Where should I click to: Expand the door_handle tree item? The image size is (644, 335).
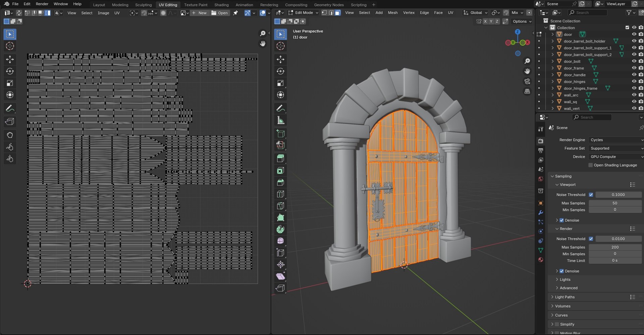pos(552,75)
